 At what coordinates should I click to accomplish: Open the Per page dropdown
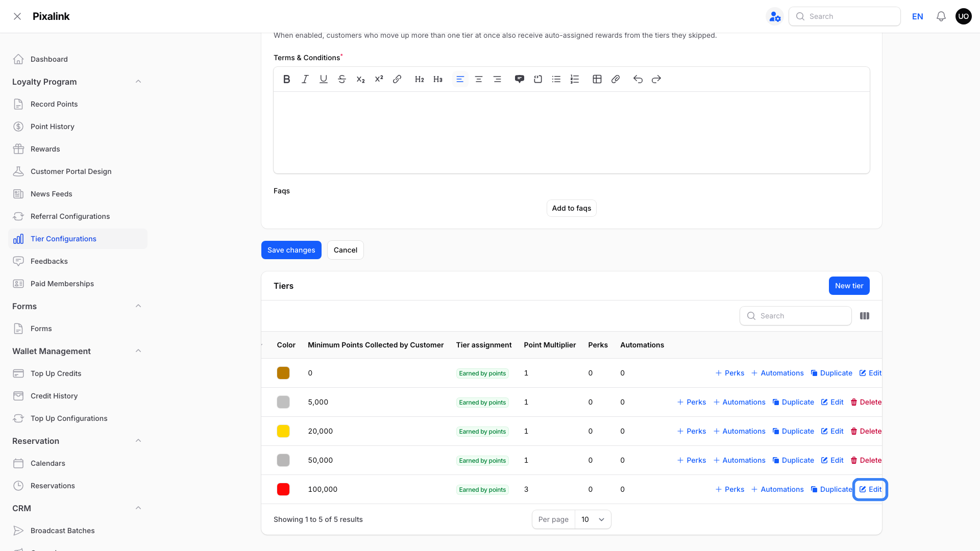(593, 519)
